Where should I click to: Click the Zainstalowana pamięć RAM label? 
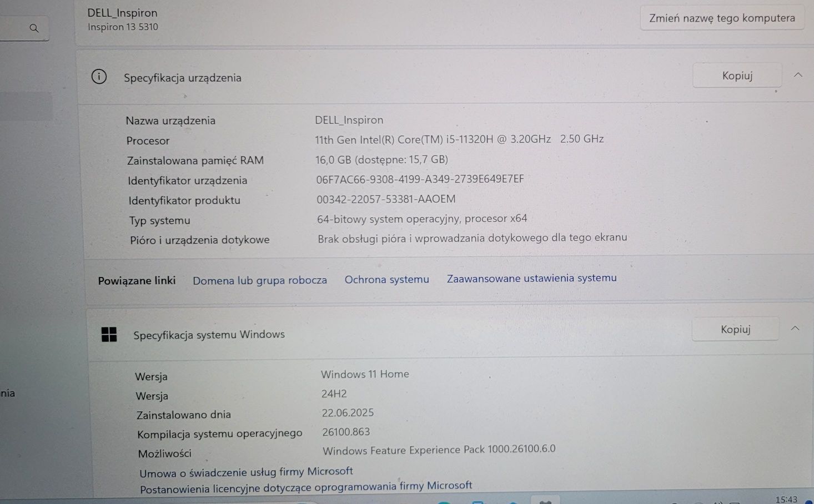click(195, 160)
